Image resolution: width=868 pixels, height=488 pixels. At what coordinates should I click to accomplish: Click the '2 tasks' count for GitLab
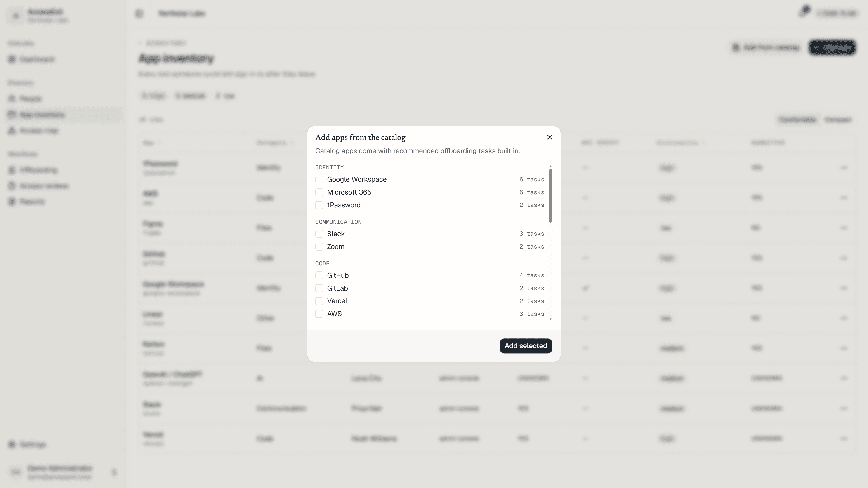coord(532,288)
